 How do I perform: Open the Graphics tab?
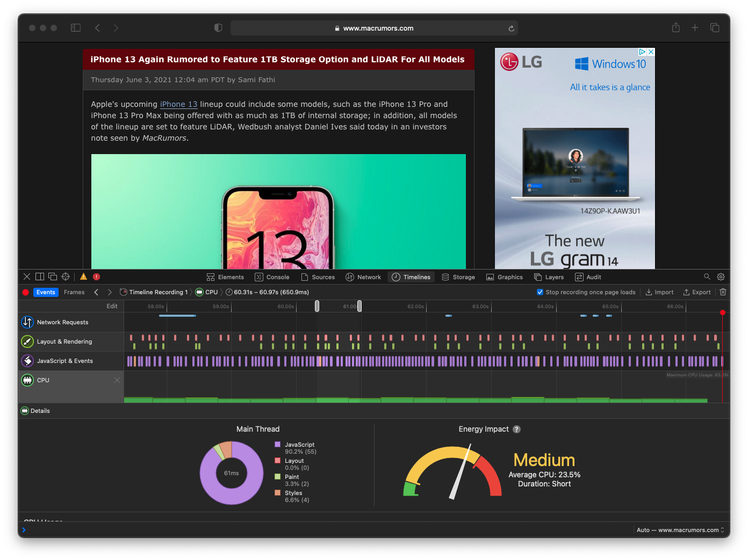505,277
